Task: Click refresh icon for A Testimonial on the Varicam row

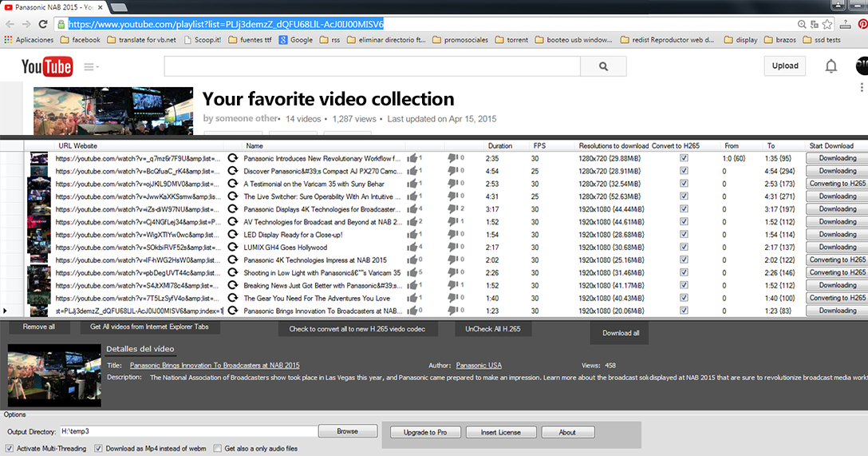Action: click(x=233, y=184)
